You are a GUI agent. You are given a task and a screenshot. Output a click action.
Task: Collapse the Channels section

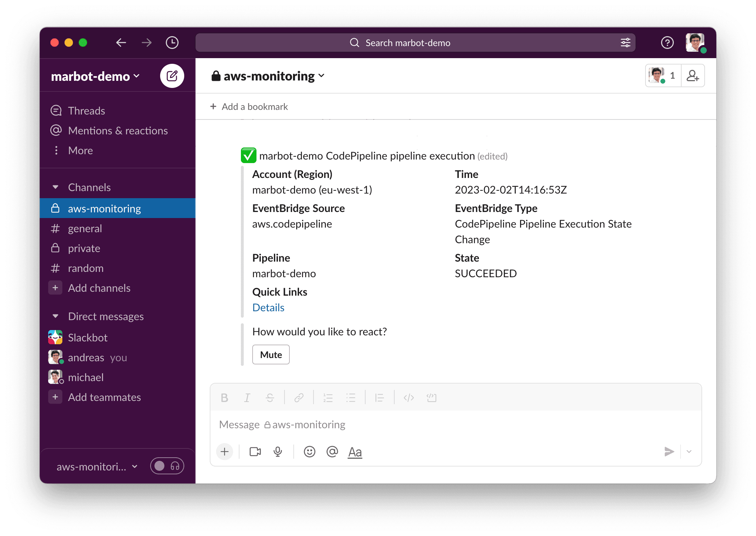tap(56, 187)
